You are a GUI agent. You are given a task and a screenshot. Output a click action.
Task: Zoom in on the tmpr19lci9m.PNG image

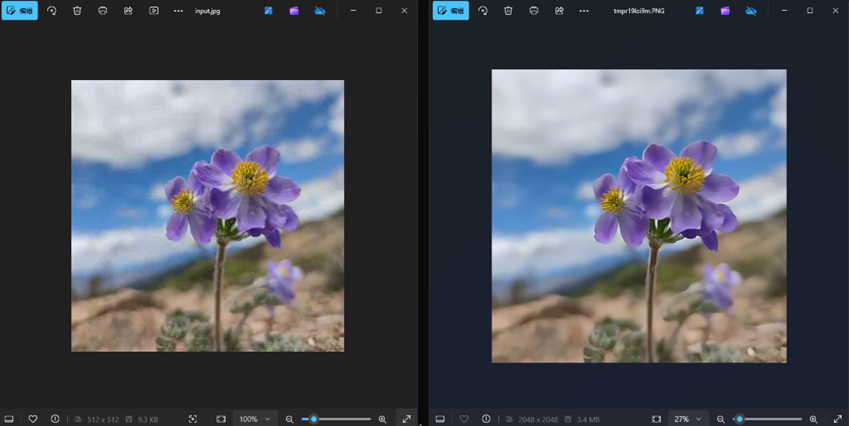(813, 419)
